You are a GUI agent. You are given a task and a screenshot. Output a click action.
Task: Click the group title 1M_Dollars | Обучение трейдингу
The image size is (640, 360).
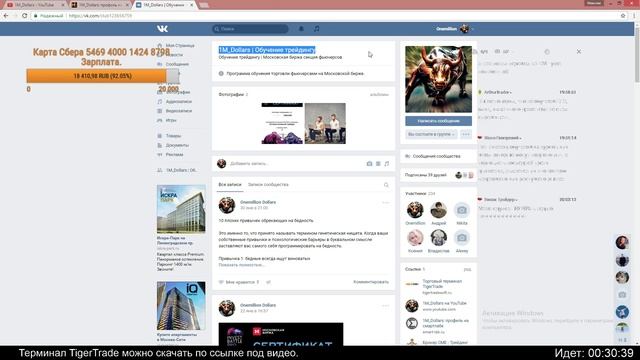(x=267, y=50)
